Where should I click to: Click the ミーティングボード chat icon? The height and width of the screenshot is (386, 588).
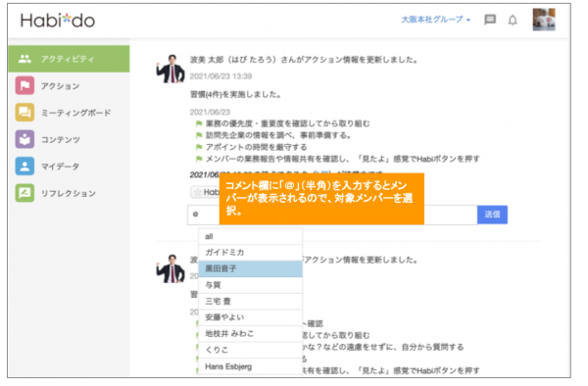(24, 113)
